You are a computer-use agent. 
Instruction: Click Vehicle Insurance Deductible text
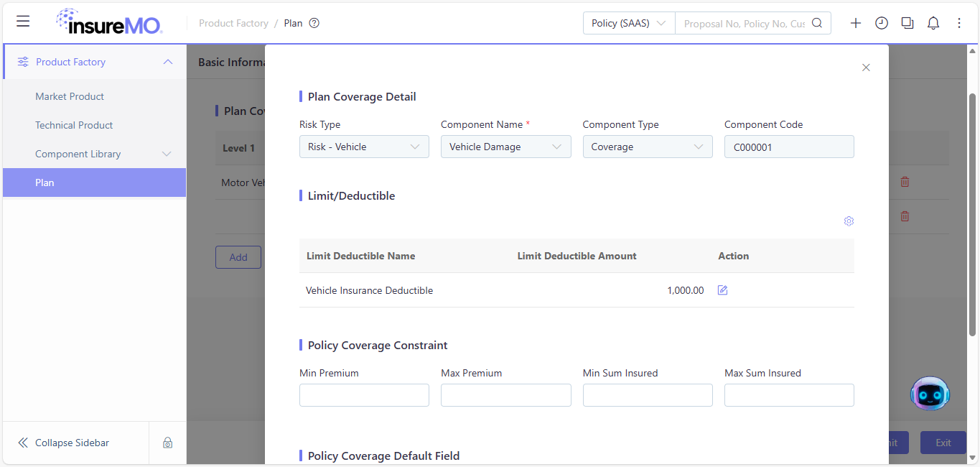tap(369, 290)
